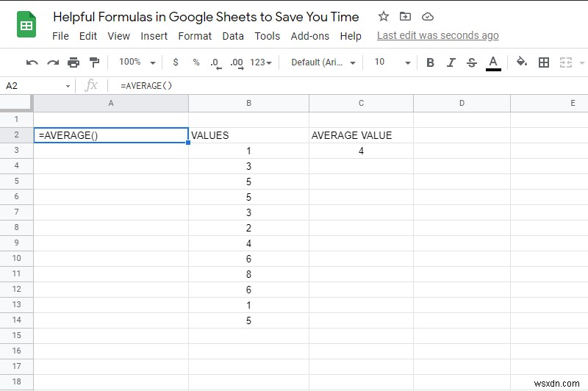Toggle bold formatting
This screenshot has height=391, width=588.
point(431,62)
